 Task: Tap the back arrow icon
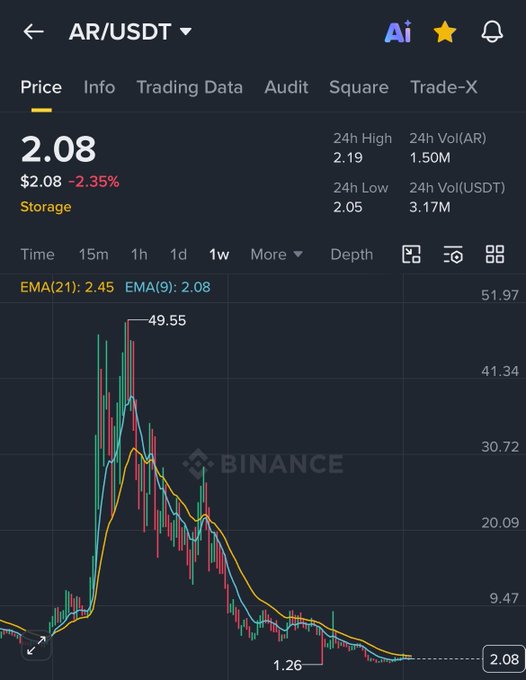33,32
